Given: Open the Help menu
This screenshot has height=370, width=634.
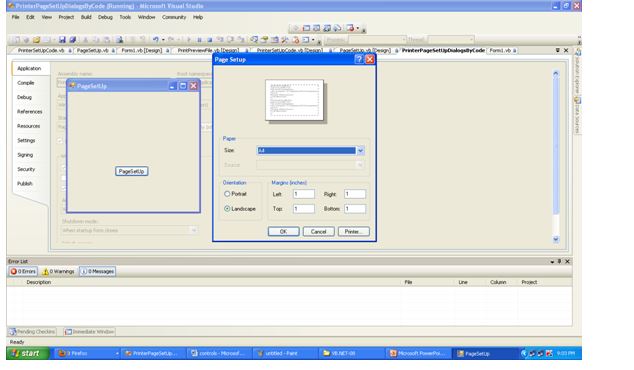Looking at the screenshot, I should 198,17.
